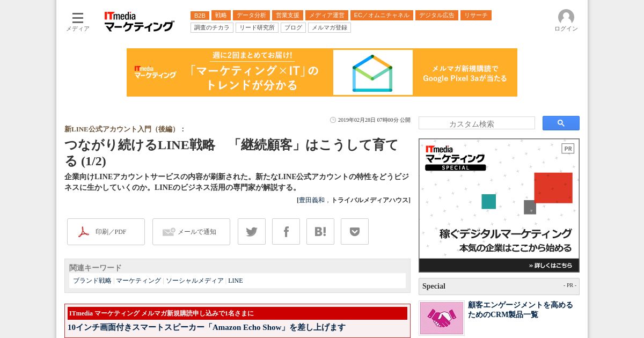Open the 営業支援 category tab

coord(288,16)
